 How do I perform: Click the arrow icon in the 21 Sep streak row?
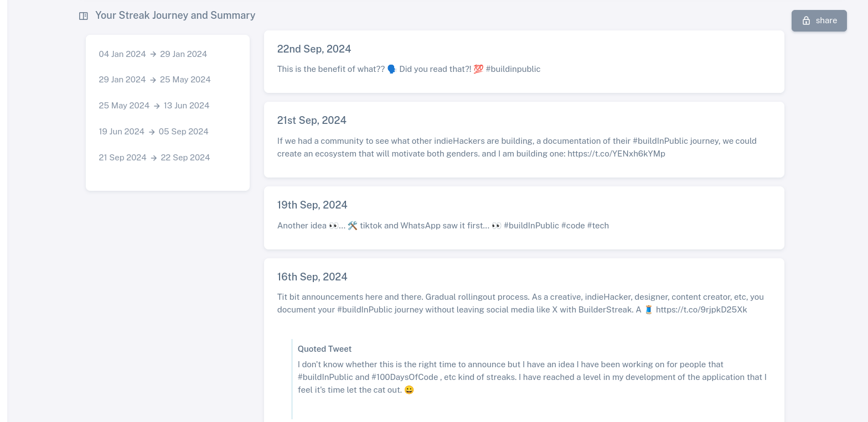pyautogui.click(x=154, y=158)
